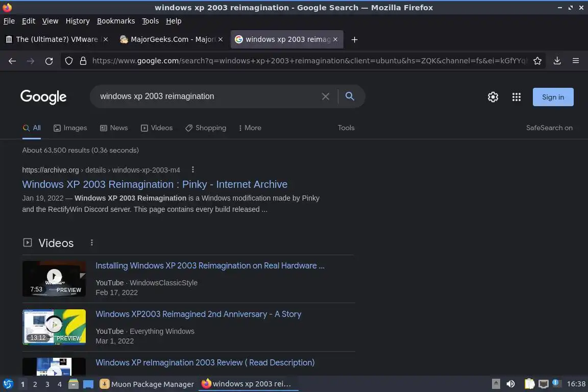This screenshot has width=588, height=392.
Task: Switch to virtual desktop 2
Action: click(x=35, y=384)
